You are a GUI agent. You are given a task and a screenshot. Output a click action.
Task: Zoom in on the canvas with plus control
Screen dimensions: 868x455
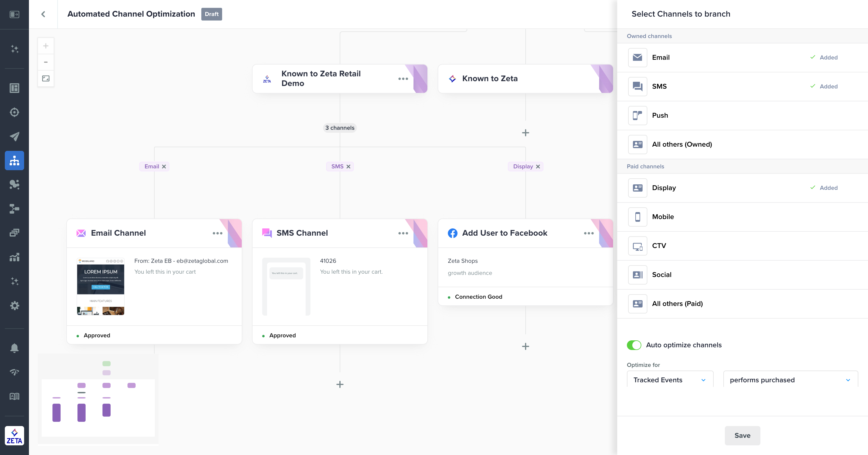[x=46, y=46]
